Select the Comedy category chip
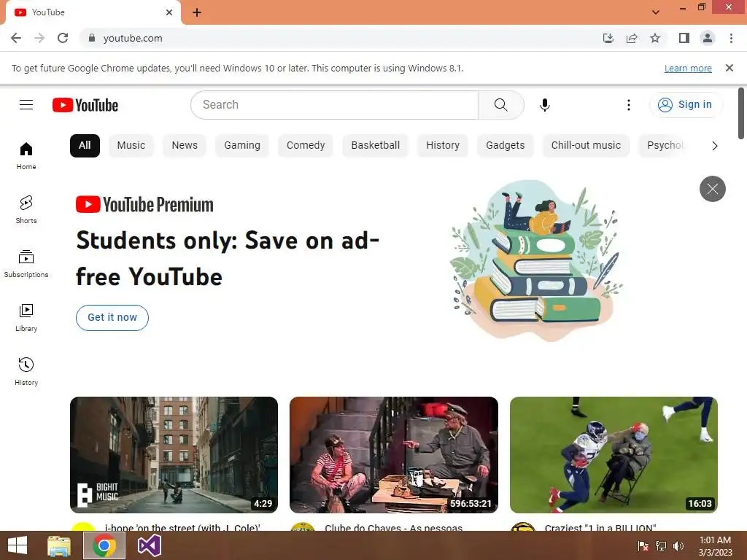This screenshot has height=560, width=747. pos(306,146)
